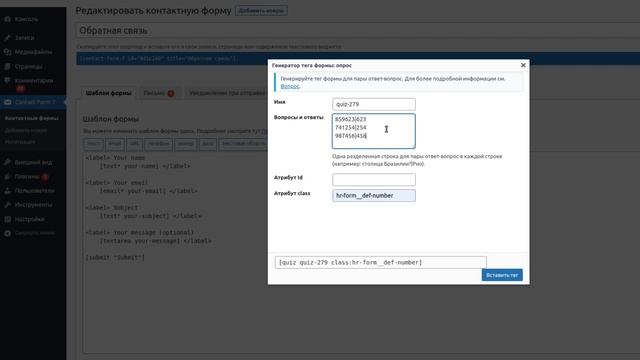
Task: Click the Вставить тег button
Action: [502, 275]
